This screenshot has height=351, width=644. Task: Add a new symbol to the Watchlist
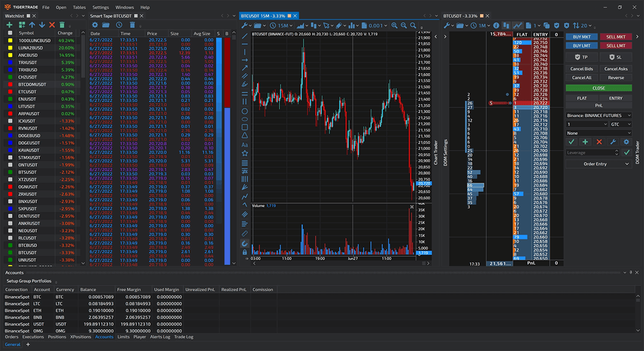point(10,25)
